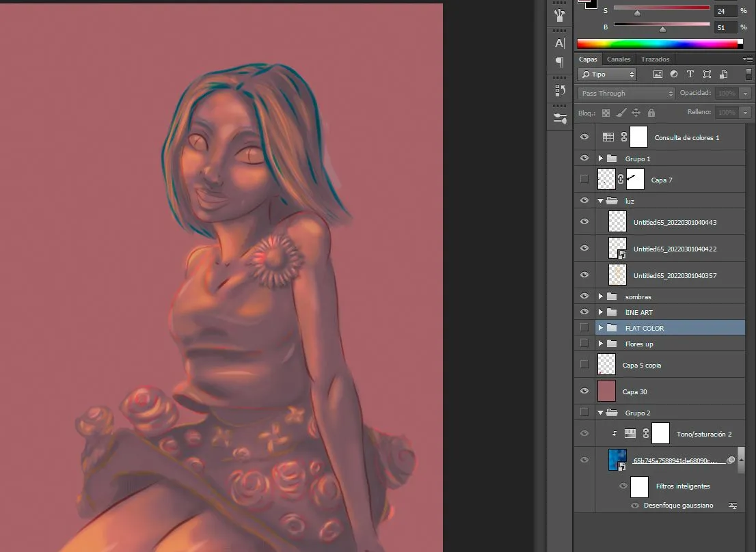Click the folder icon of the LINE ART group
756x552 pixels.
tap(612, 312)
